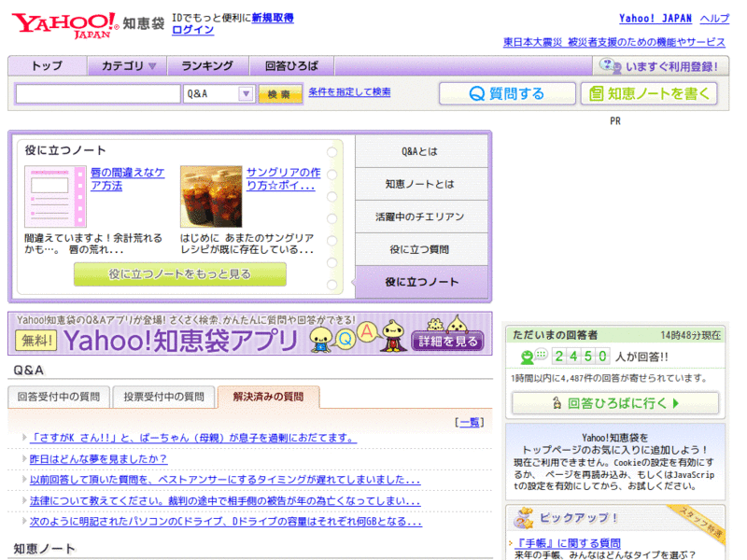Open 昨日はどんな夢を見ましたか? question
The image size is (747, 560).
pos(98,458)
